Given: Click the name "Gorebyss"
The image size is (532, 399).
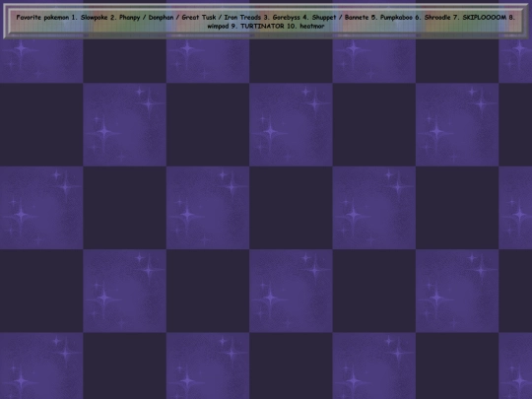Looking at the screenshot, I should pos(287,18).
